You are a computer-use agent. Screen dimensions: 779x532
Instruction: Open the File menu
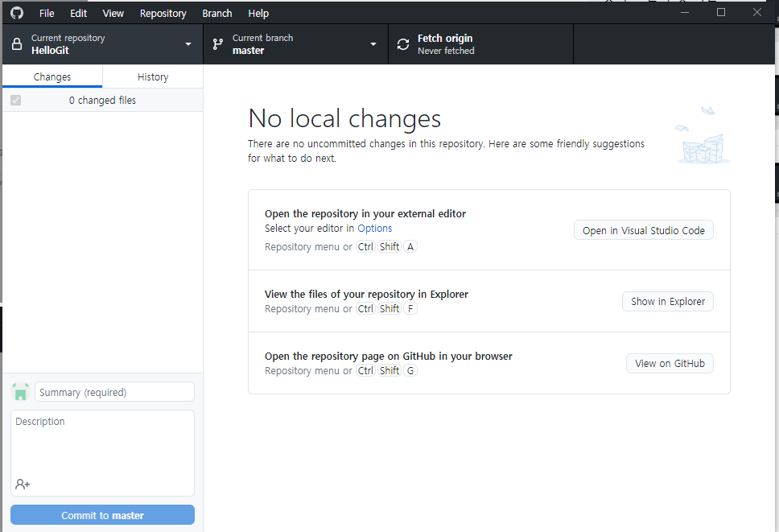pyautogui.click(x=47, y=14)
